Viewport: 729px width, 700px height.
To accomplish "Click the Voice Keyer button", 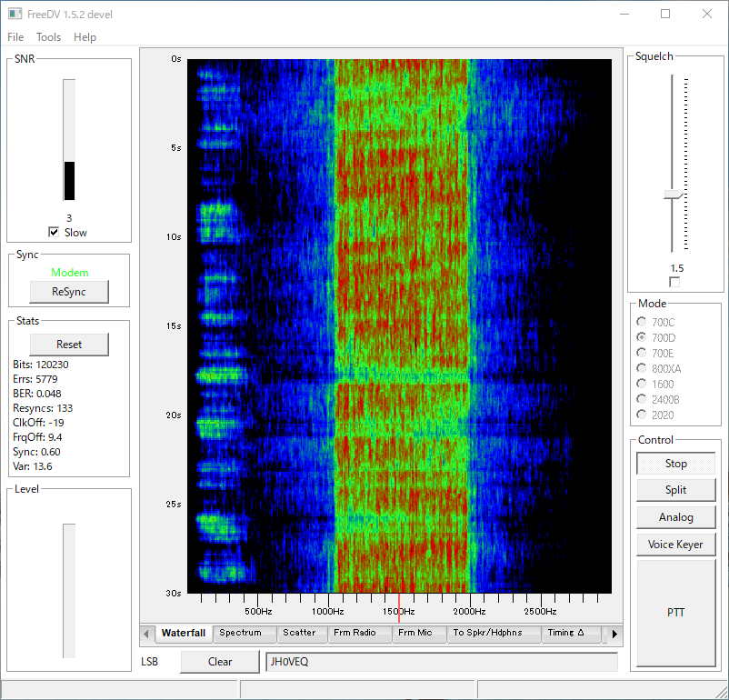I will (675, 545).
